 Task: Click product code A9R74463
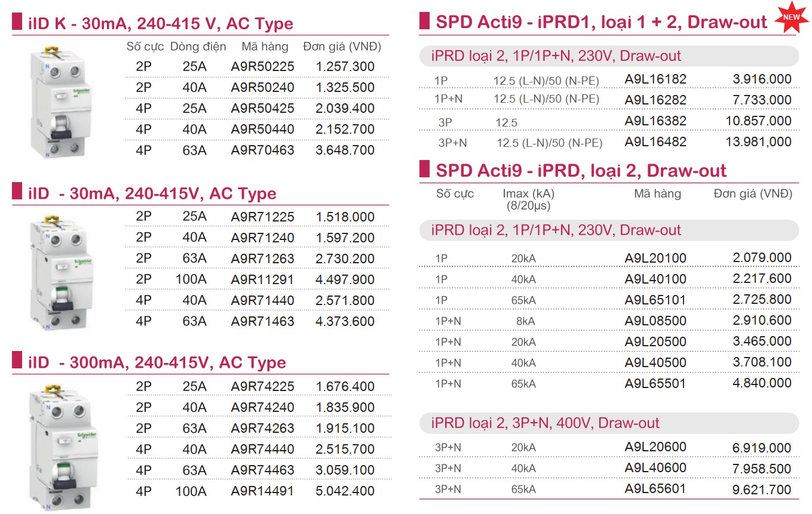click(263, 470)
